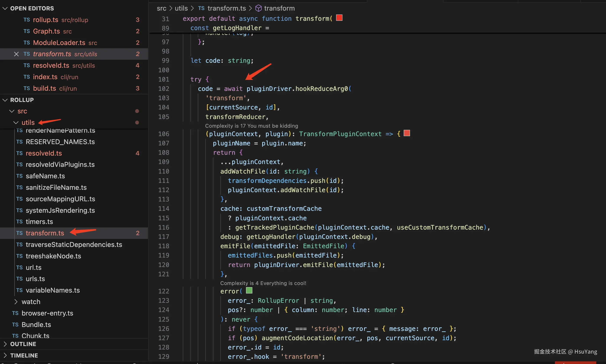
Task: Click TS icon beside url.ts
Action: coord(19,267)
